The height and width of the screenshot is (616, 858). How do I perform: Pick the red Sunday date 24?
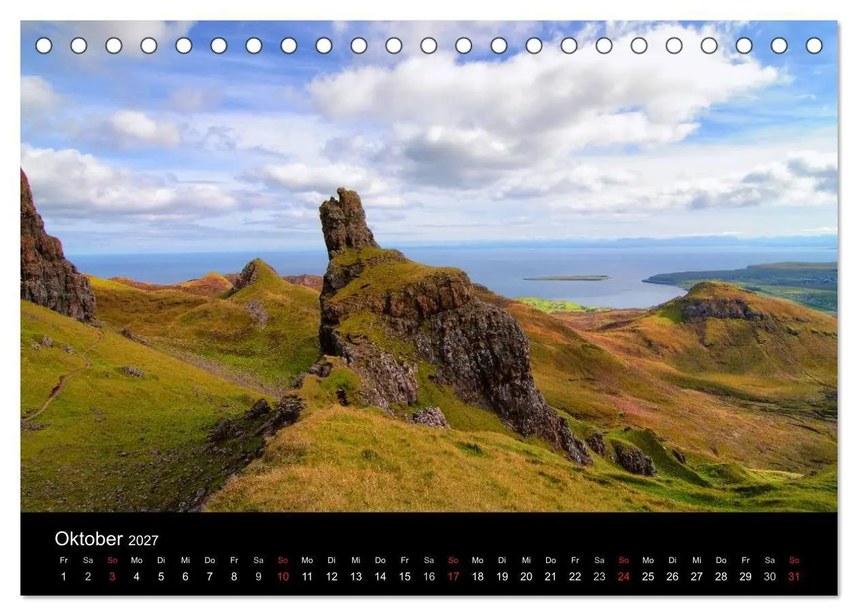pos(624,577)
